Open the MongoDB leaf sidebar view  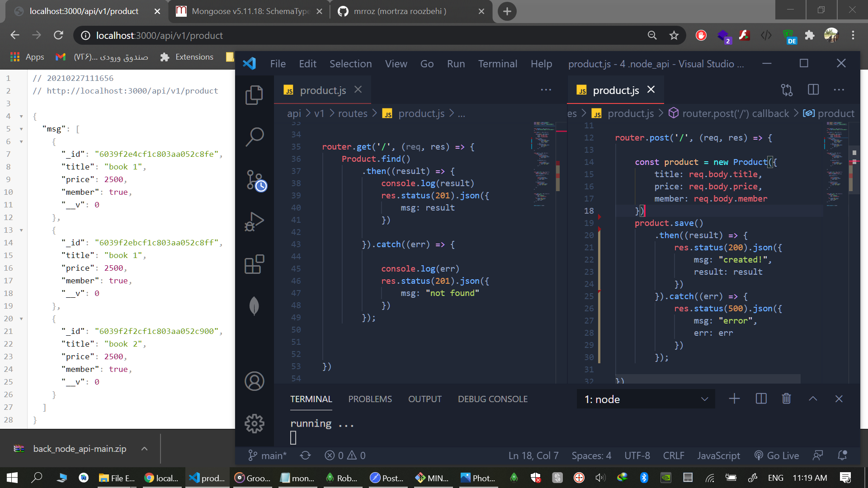point(254,306)
